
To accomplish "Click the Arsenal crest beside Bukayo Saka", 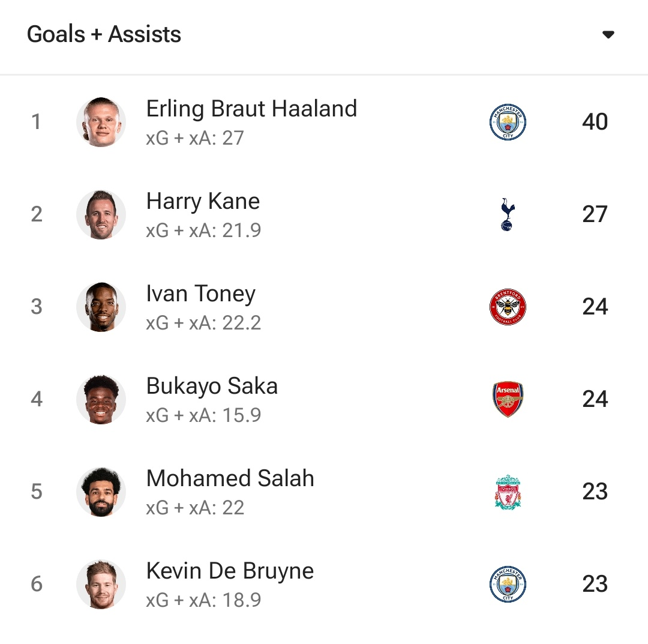I will [508, 399].
